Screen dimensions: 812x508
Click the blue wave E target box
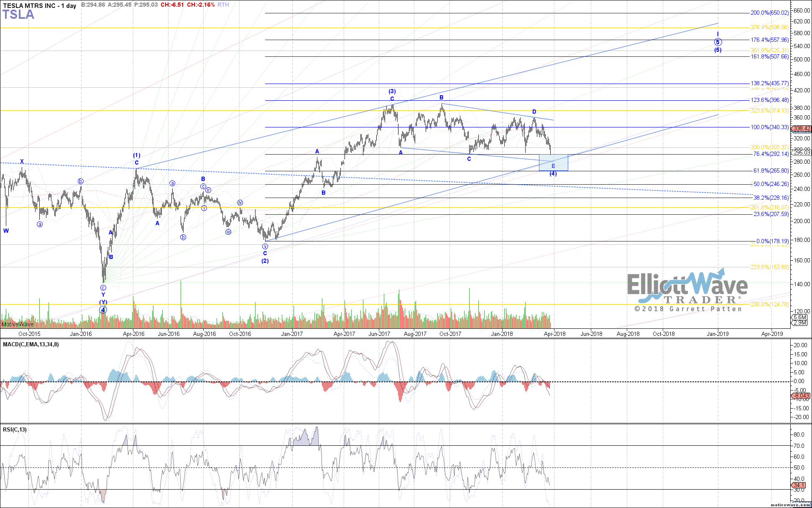(x=554, y=163)
